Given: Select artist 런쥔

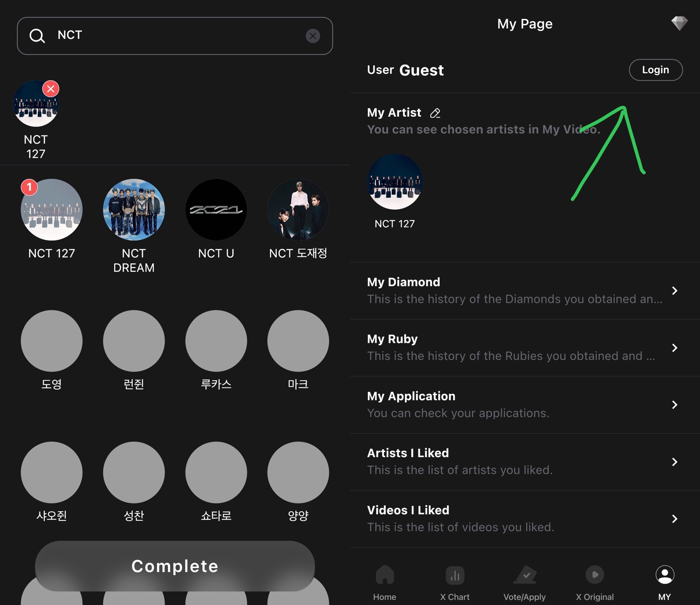Looking at the screenshot, I should tap(134, 341).
